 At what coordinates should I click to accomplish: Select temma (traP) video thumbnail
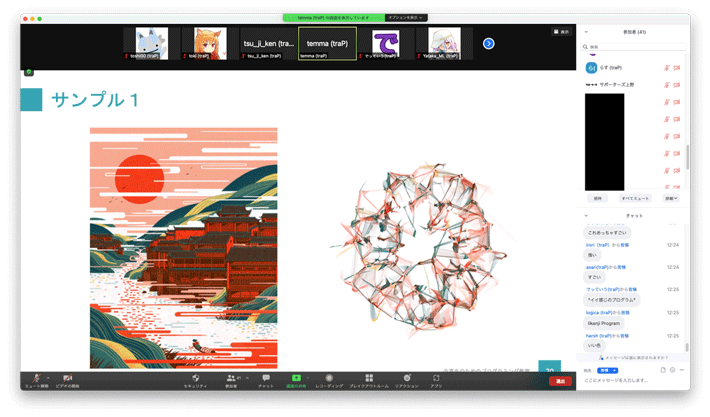tap(327, 42)
